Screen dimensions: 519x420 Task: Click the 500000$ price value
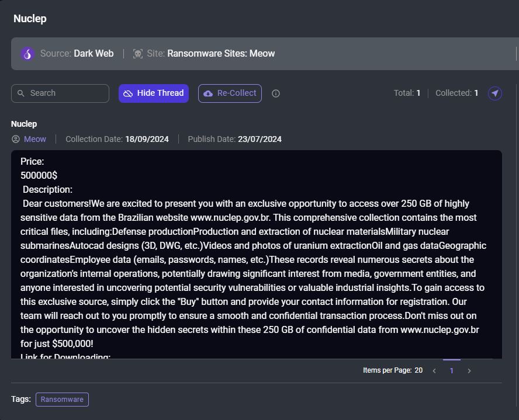click(39, 175)
